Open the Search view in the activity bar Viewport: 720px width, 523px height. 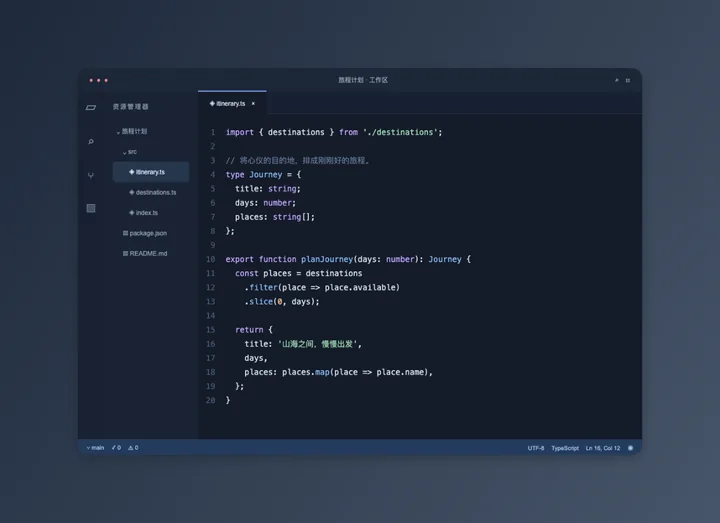[x=91, y=141]
